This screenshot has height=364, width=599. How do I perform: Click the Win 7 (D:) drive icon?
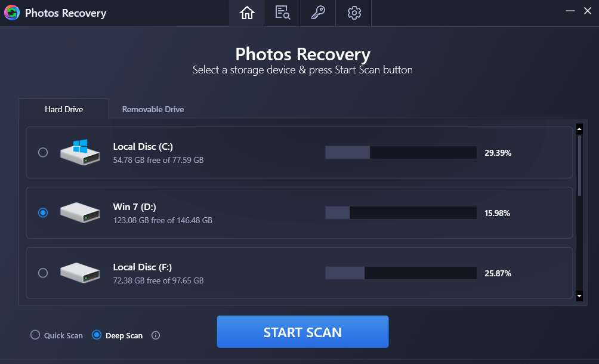pyautogui.click(x=79, y=212)
